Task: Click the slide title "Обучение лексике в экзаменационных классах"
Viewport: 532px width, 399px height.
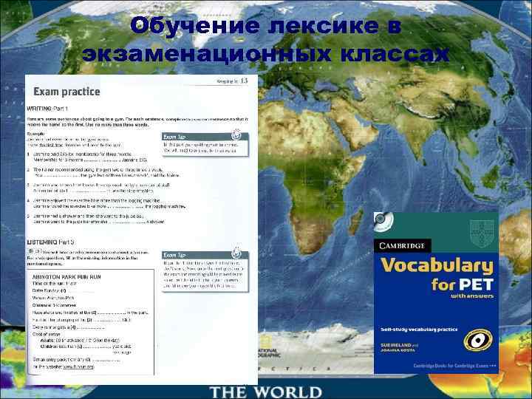Action: 266,40
